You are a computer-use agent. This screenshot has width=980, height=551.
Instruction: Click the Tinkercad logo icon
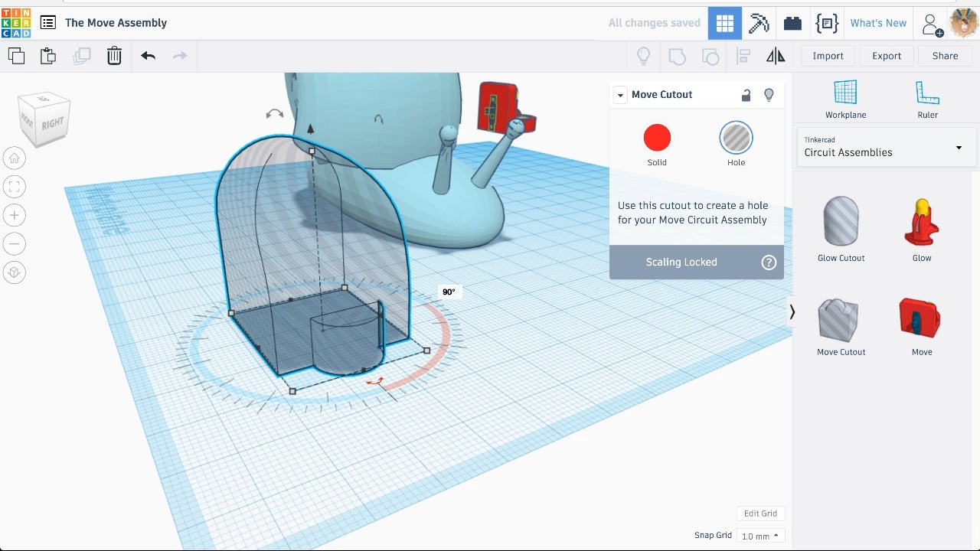(16, 23)
